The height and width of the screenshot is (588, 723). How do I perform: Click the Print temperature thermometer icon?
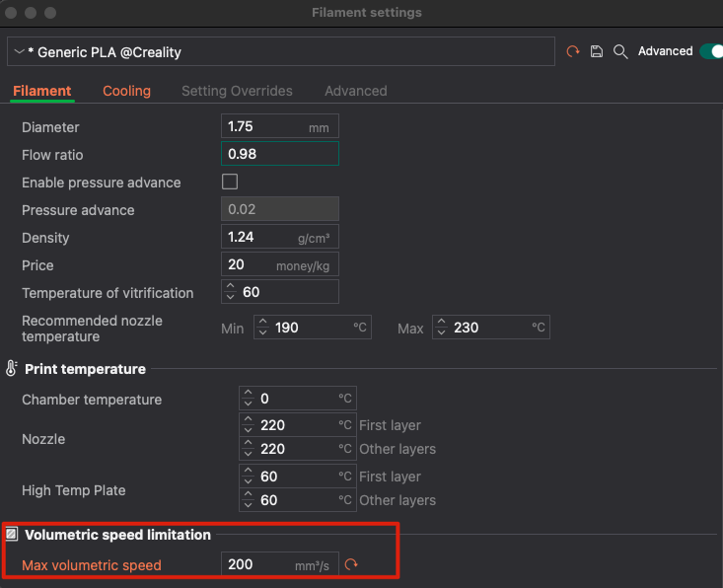click(x=12, y=369)
